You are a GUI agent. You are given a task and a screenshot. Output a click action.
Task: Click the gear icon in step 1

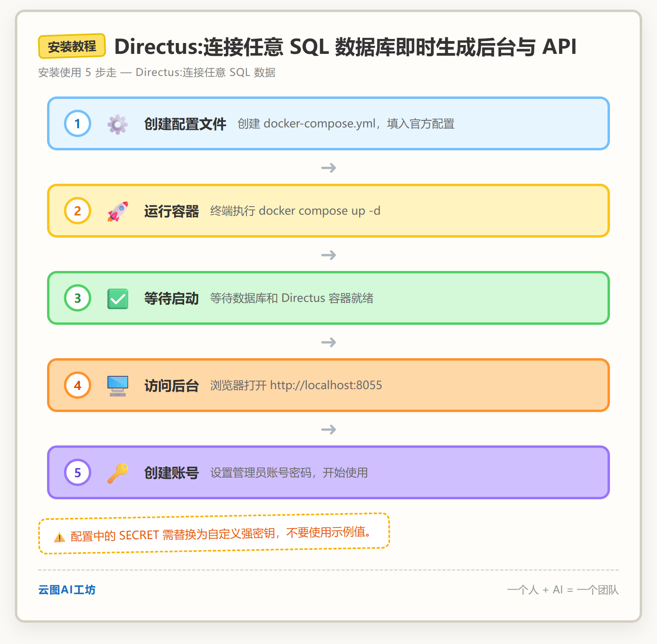tap(118, 124)
